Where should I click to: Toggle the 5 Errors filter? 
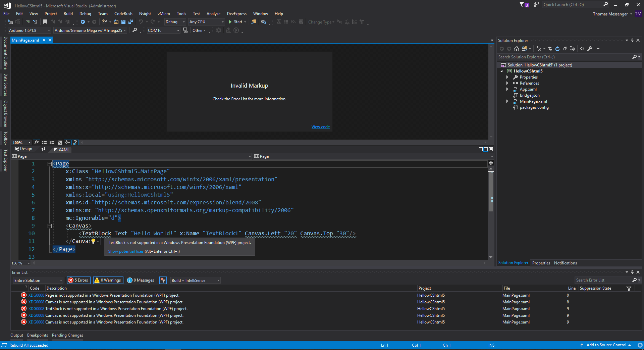click(78, 280)
